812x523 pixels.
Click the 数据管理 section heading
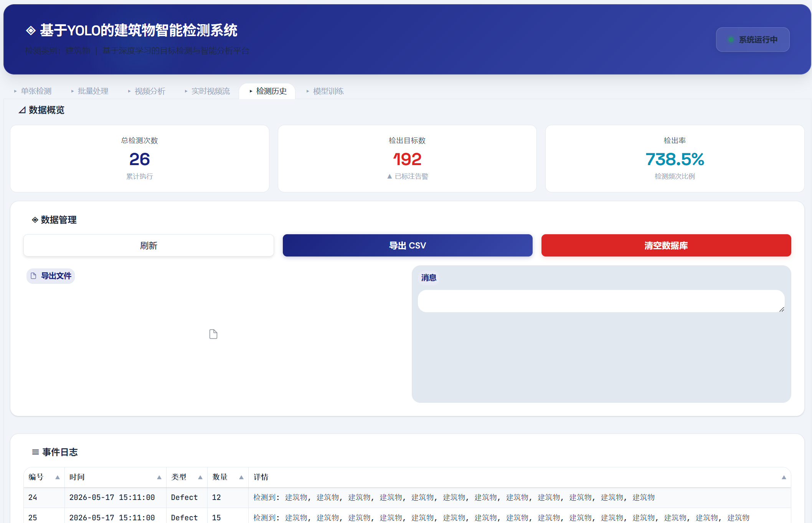point(59,220)
